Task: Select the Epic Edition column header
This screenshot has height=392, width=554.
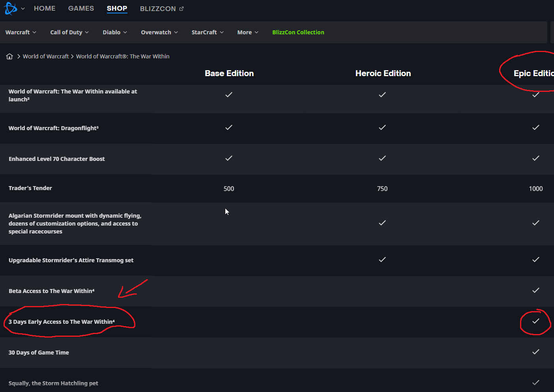Action: point(533,73)
